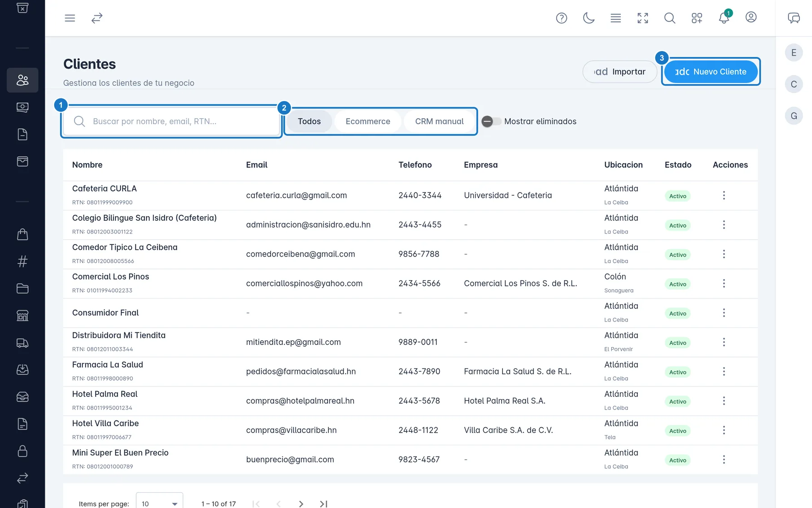Open the delivery truck sidebar icon
Image resolution: width=812 pixels, height=508 pixels.
coord(23,343)
